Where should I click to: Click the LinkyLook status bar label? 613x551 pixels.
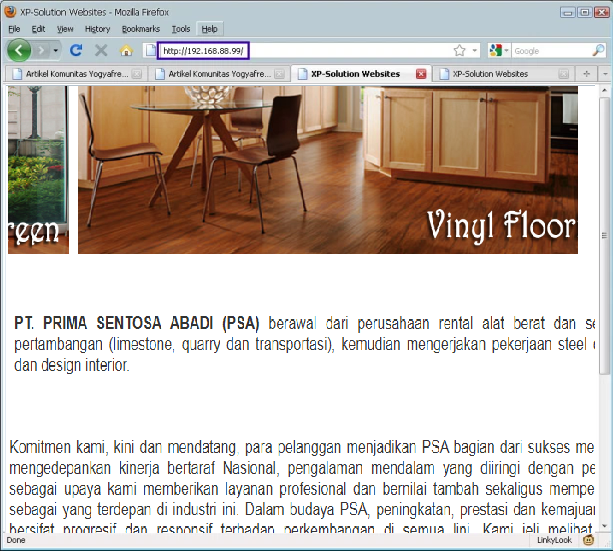[554, 540]
